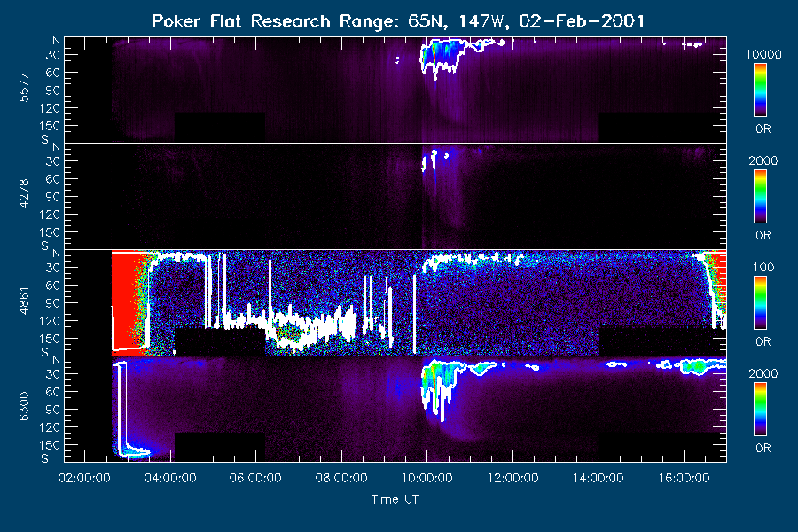Click the 6300 panel axis label
The image size is (798, 532).
(x=24, y=407)
